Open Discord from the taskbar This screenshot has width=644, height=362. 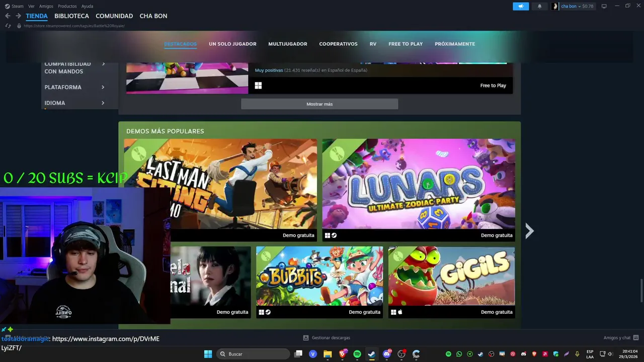coord(387,354)
